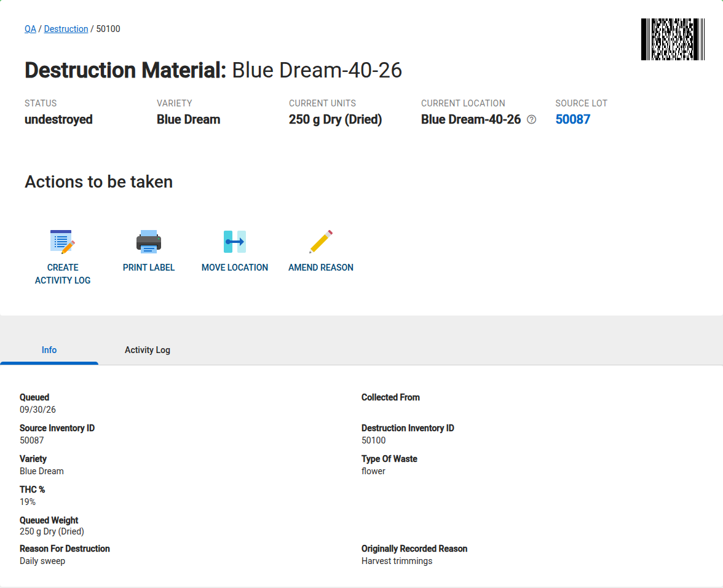Open the QA breadcrumb link
The image size is (723, 588).
[x=31, y=28]
